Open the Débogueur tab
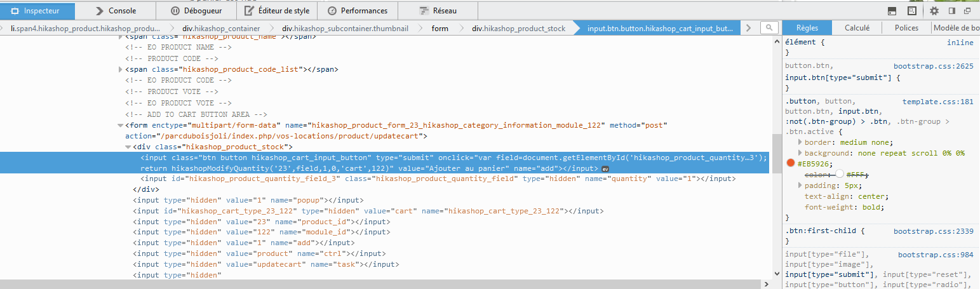 196,11
